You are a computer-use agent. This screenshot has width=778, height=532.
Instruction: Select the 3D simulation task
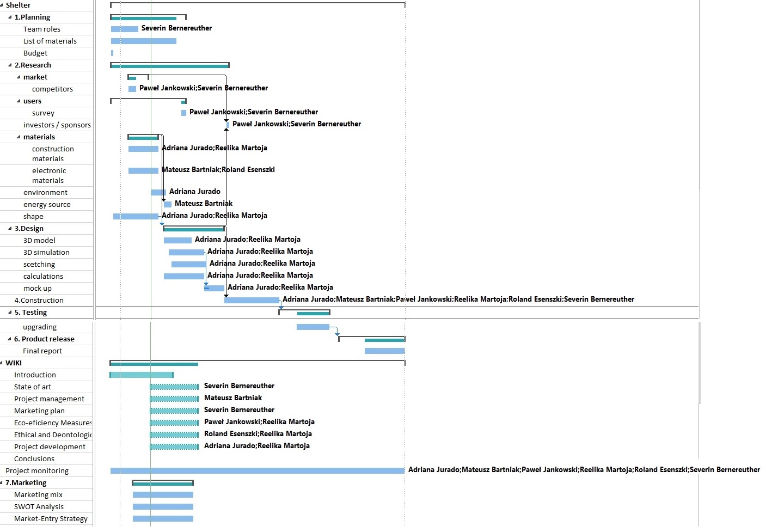click(x=46, y=253)
